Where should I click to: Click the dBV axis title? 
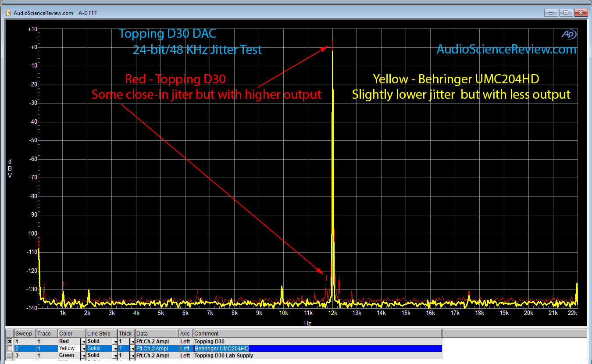coord(10,168)
